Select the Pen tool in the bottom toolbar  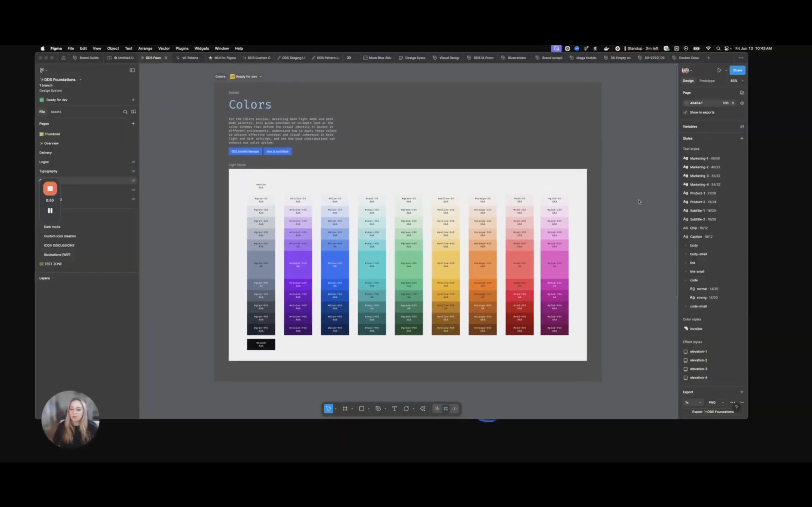pyautogui.click(x=378, y=408)
